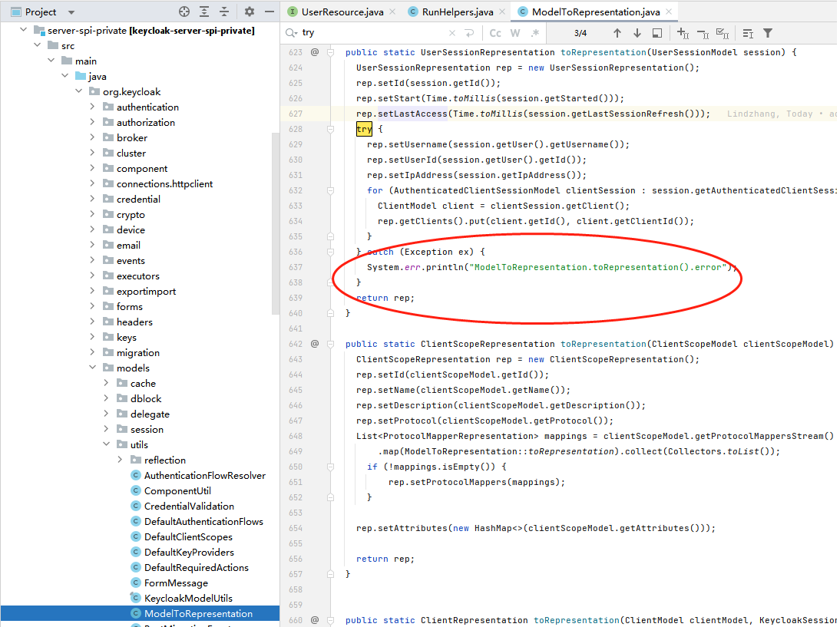Viewport: 840px width, 627px height.
Task: Click select all occurrences icon
Action: pos(723,34)
